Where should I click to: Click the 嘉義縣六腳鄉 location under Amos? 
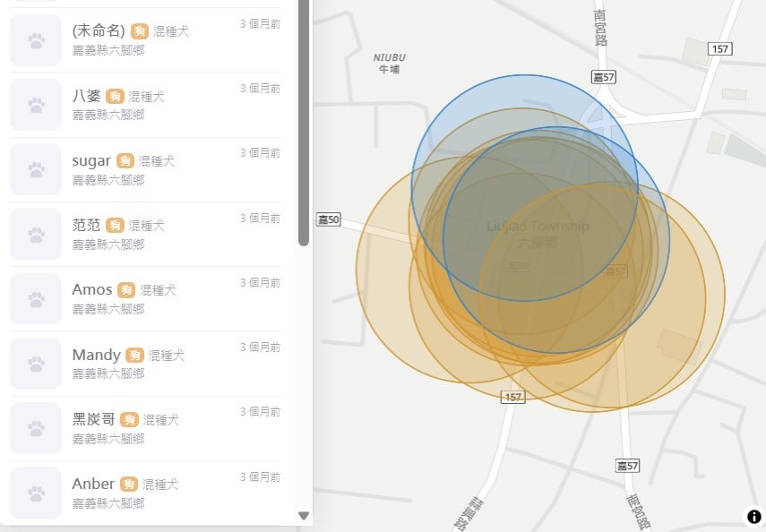click(x=108, y=309)
